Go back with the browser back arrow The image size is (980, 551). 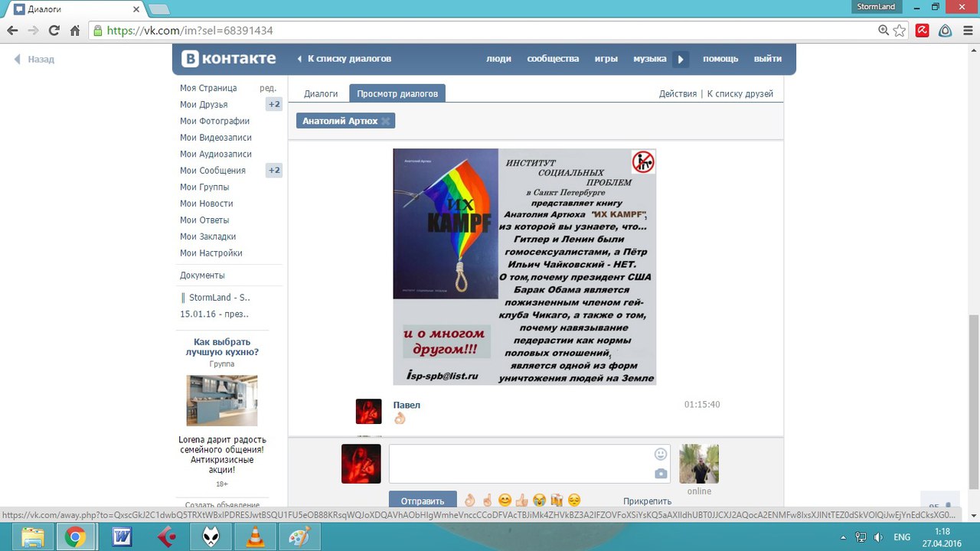pyautogui.click(x=12, y=31)
